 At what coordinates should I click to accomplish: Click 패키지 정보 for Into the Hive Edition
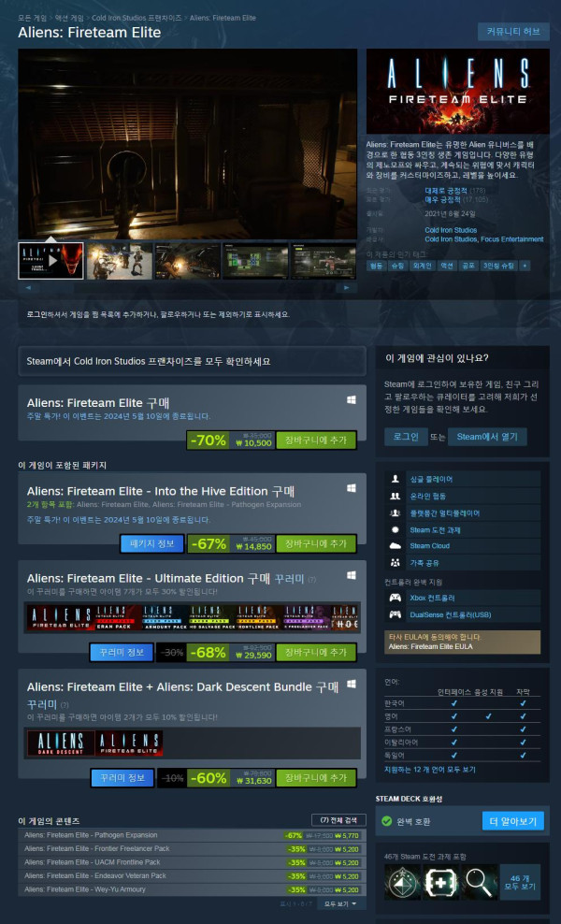point(151,544)
